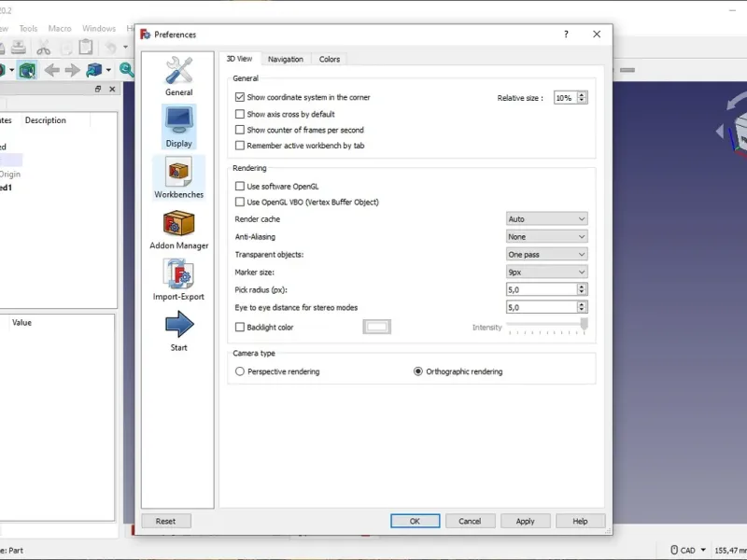The image size is (747, 560).
Task: Click the back navigation arrow icon
Action: (x=52, y=71)
